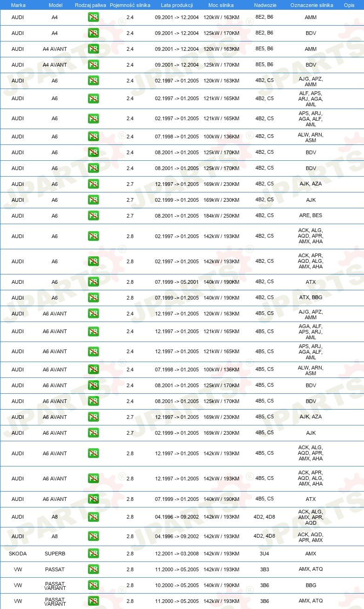The image size is (364, 609).
Task: Click the Opis column header
Action: pyautogui.click(x=349, y=5)
